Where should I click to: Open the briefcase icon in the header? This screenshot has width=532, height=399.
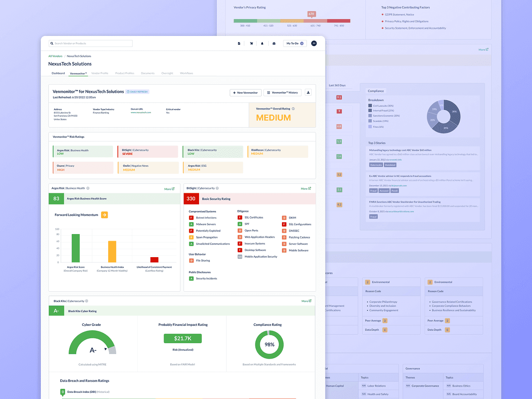tap(274, 43)
